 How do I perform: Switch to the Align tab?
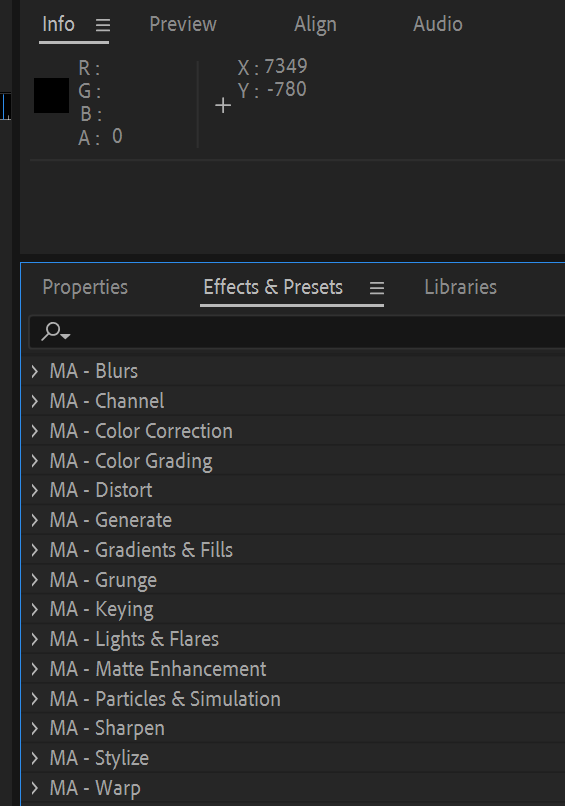(315, 24)
